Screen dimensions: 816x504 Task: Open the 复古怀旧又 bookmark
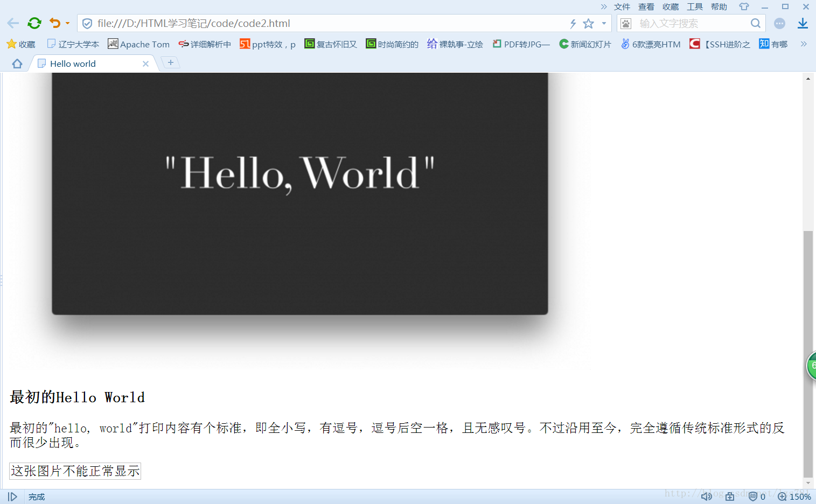click(331, 44)
